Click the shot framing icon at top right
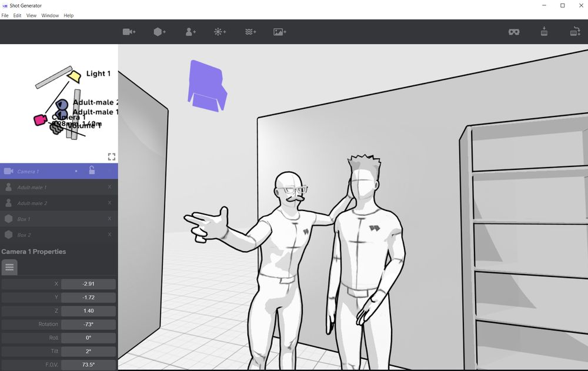The height and width of the screenshot is (371, 588). (575, 32)
